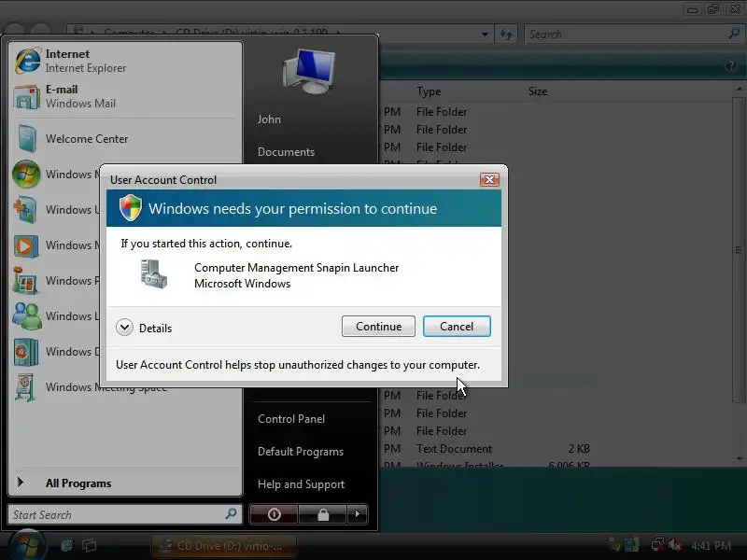Click the Windows Media Player icon
Screen dimensions: 747x560
tap(26, 245)
